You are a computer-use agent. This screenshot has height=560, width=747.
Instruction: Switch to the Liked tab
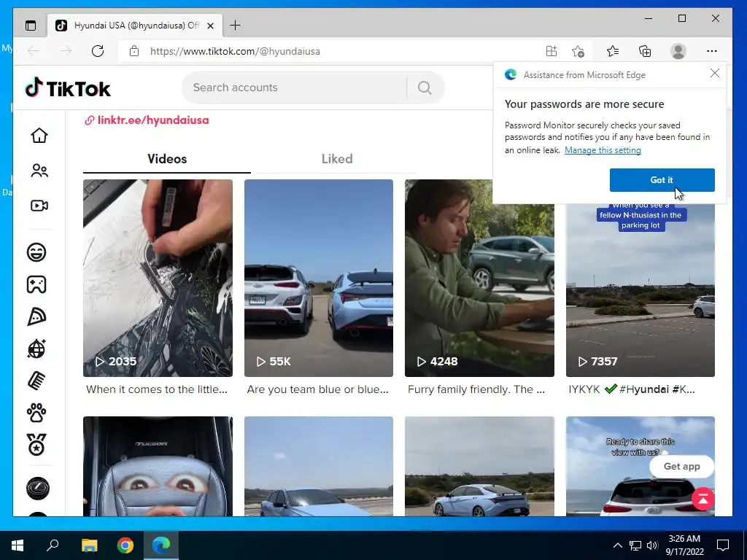(337, 159)
